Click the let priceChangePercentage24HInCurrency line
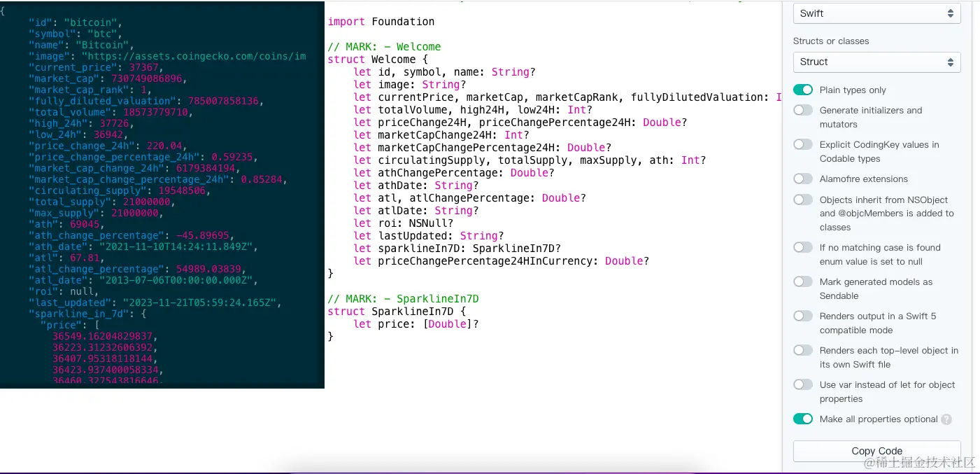Screen dimensions: 980x474 tap(501, 261)
